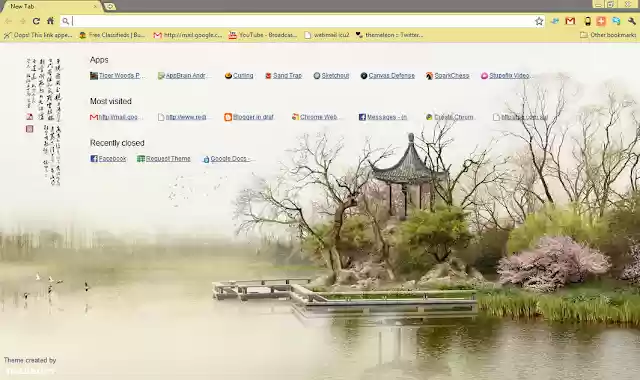Go to the Home page icon
640x380 pixels.
point(50,21)
